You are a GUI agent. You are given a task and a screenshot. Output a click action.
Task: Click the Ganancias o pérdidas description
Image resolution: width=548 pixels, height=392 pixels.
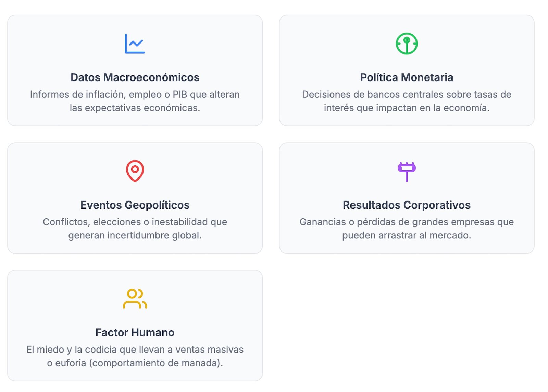point(407,222)
